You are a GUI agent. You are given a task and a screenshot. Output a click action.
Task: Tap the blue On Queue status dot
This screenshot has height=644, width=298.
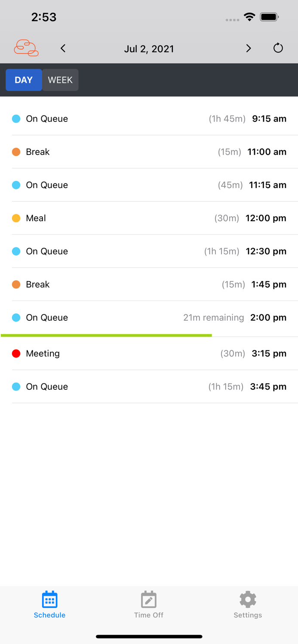click(x=16, y=118)
